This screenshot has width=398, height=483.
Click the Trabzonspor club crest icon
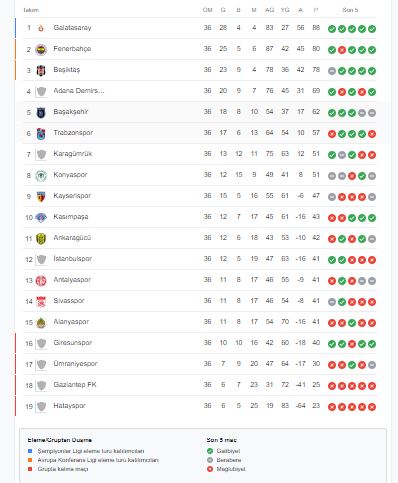[x=41, y=134]
